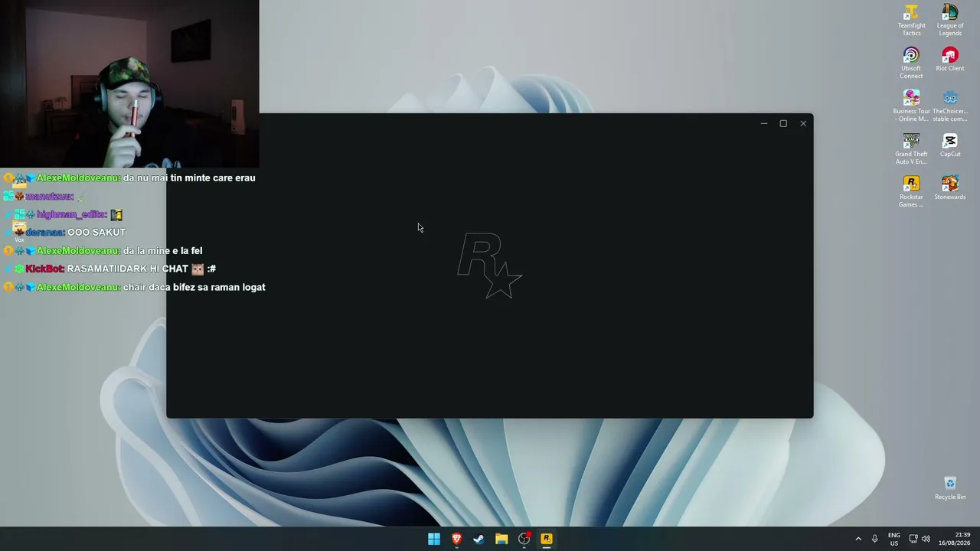
Task: Click chat message "da la mine e la fel"
Action: pos(162,251)
